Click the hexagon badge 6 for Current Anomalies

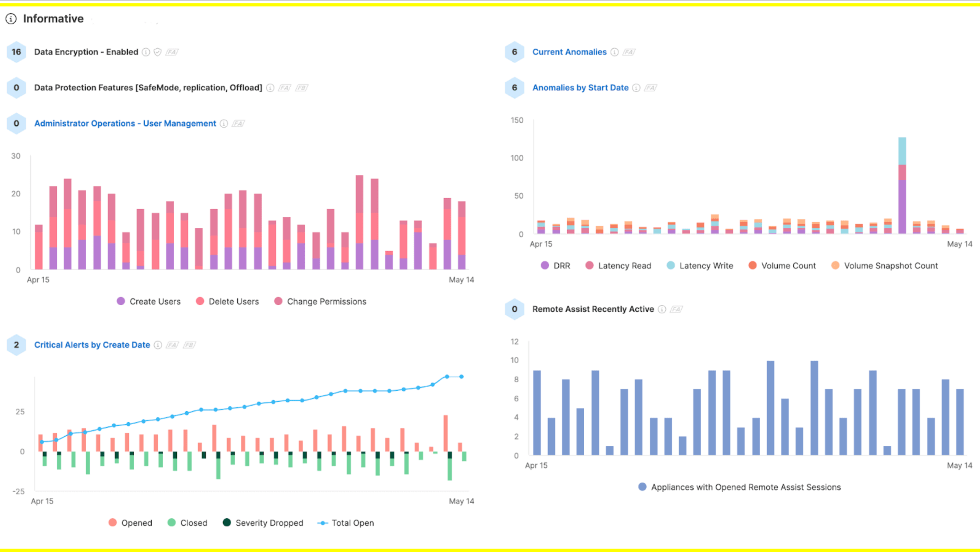[514, 52]
